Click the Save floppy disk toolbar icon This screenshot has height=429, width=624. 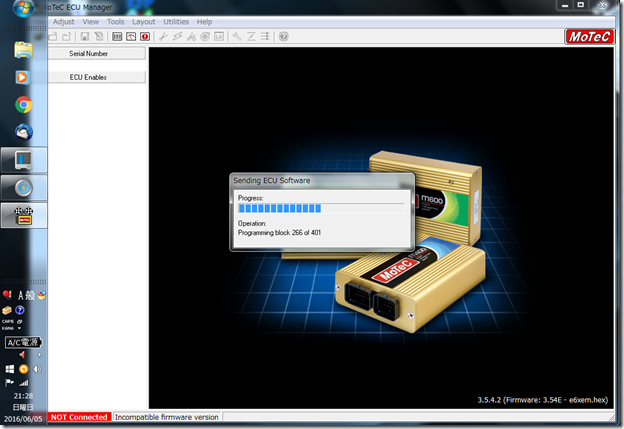tap(85, 37)
